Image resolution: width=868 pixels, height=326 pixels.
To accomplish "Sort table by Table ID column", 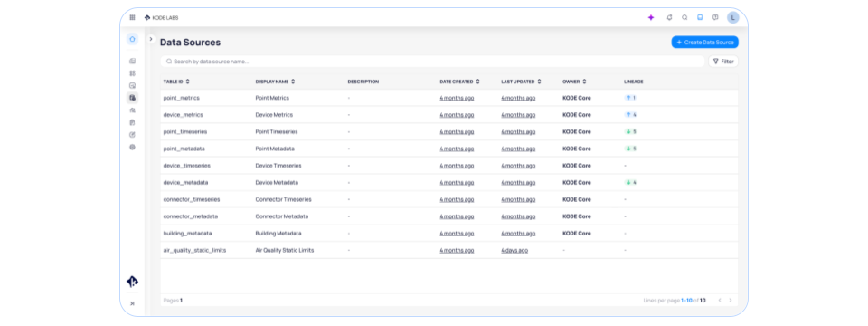I will [176, 81].
